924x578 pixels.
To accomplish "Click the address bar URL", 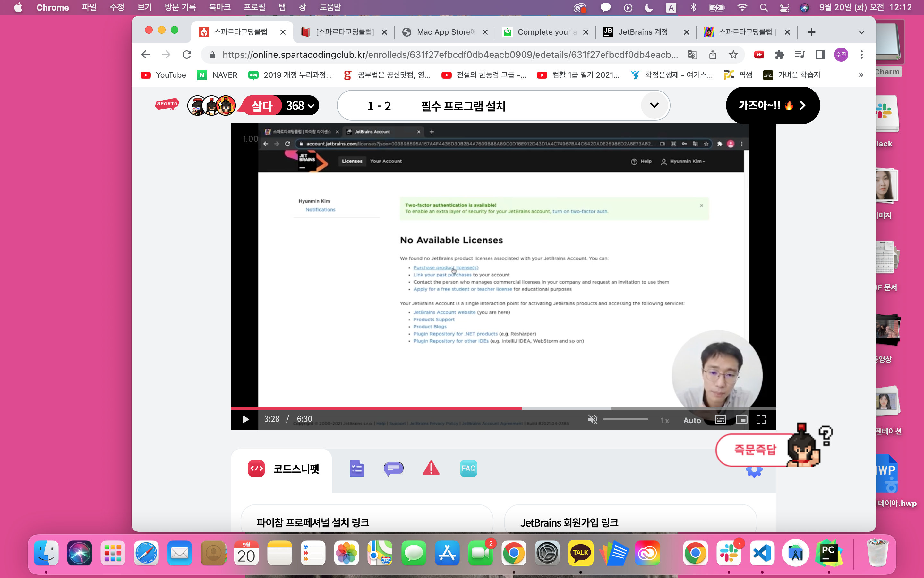I will [x=450, y=55].
